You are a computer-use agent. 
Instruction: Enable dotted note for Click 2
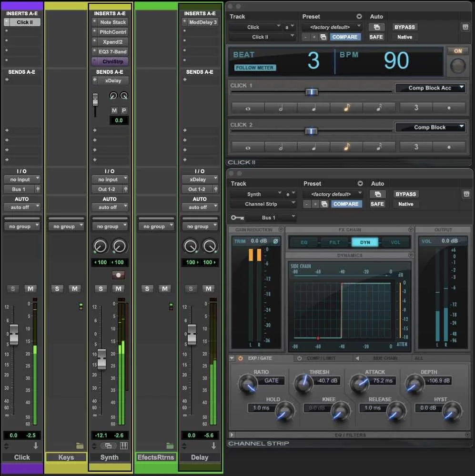pos(449,147)
